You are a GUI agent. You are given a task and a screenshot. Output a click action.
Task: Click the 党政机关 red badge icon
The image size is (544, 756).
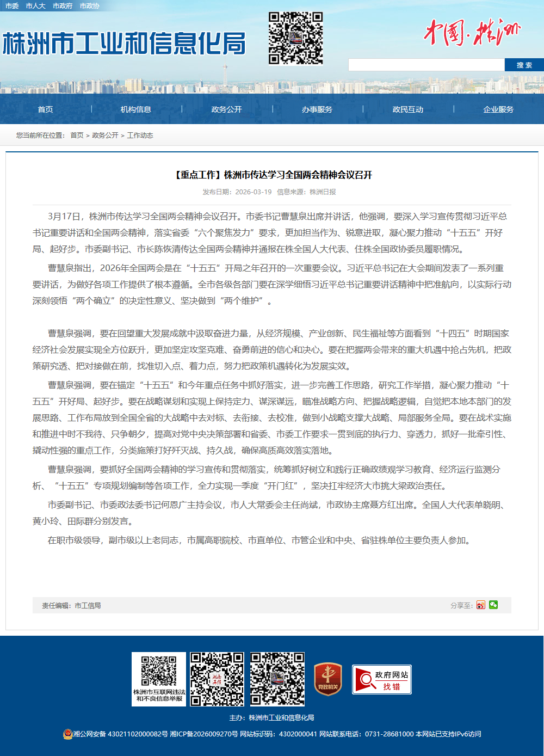point(328,679)
